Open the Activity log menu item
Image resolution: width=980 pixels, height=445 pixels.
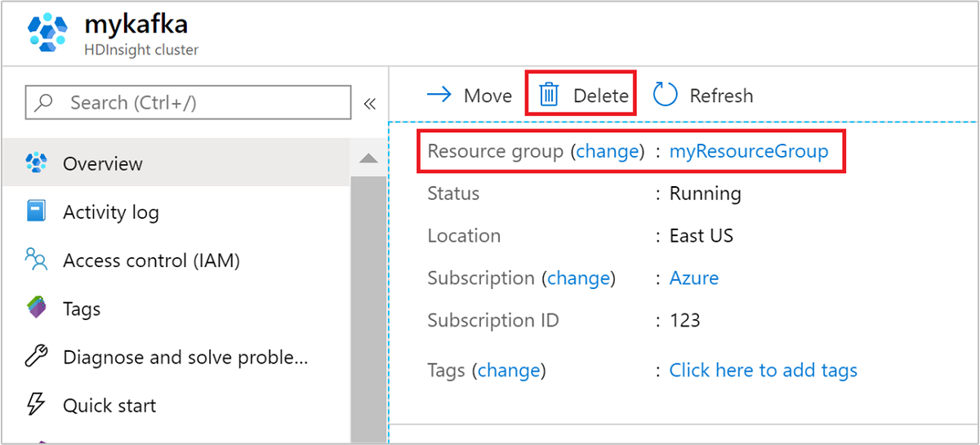pos(110,212)
